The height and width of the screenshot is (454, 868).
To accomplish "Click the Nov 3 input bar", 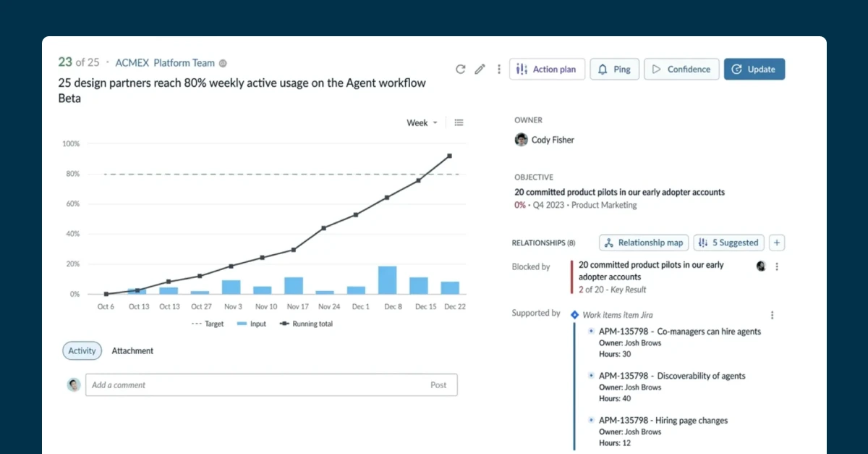I will [x=231, y=287].
